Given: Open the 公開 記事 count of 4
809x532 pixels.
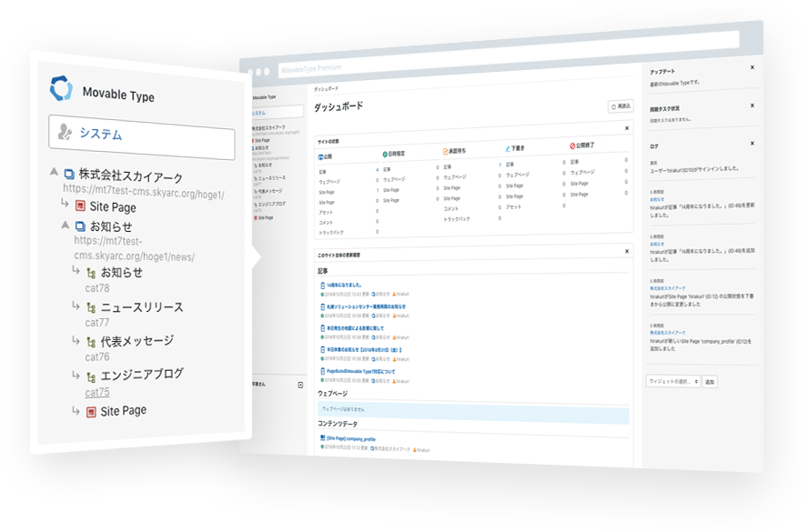Looking at the screenshot, I should point(377,169).
